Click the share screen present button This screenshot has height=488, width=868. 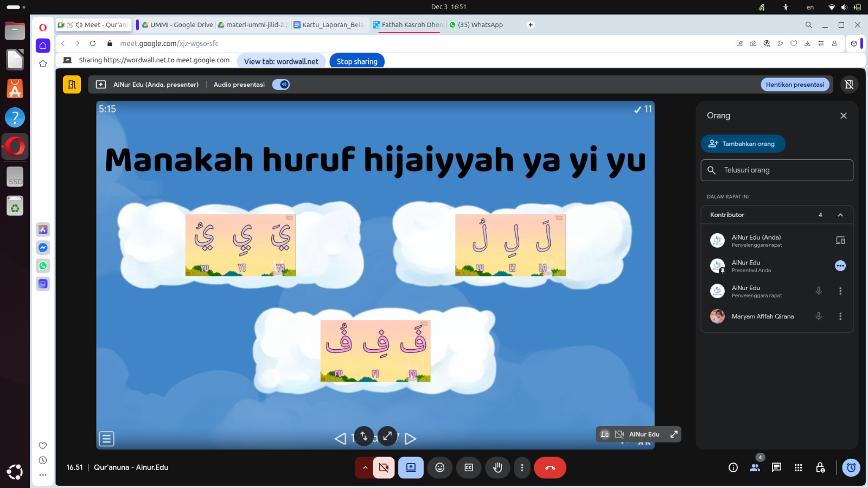click(411, 467)
